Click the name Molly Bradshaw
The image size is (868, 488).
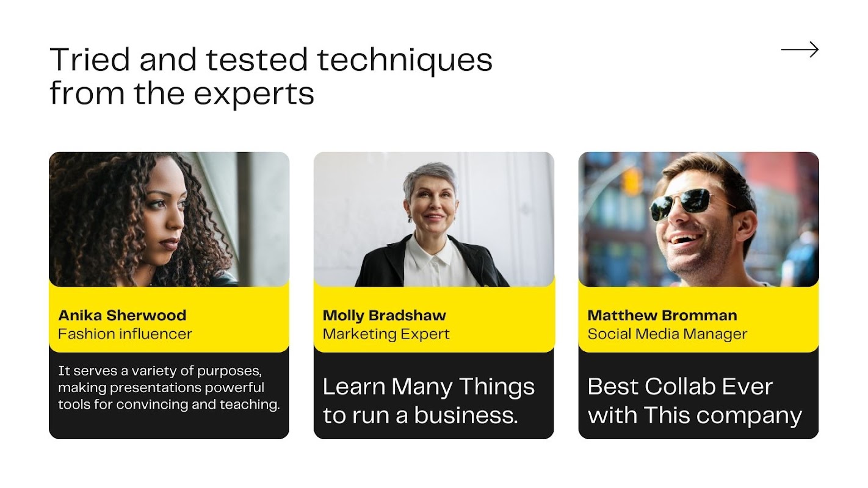[x=384, y=315]
